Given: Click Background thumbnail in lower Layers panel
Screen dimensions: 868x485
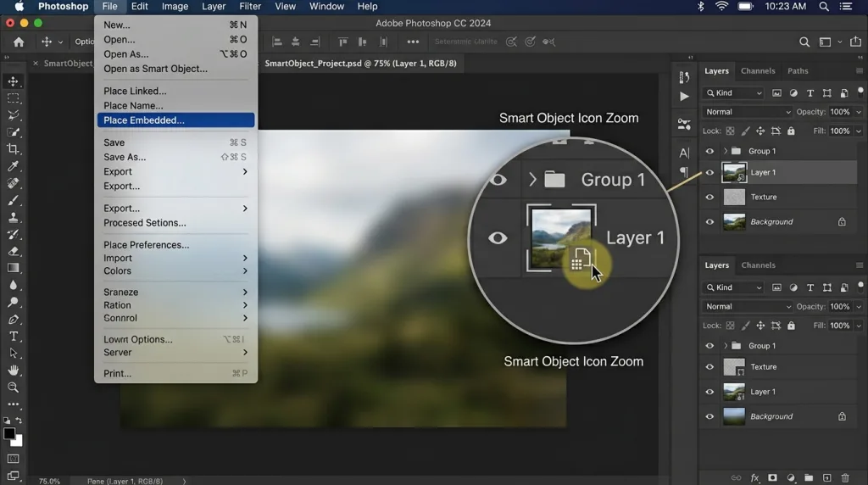Looking at the screenshot, I should [x=734, y=417].
